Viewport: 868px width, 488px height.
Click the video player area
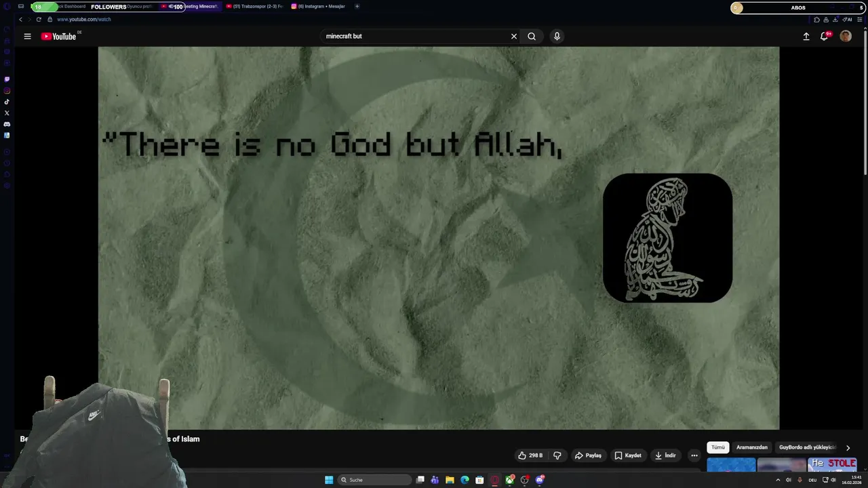438,237
